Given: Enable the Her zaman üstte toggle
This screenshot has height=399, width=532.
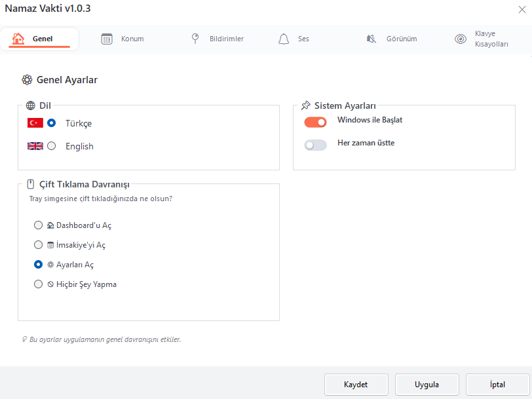Looking at the screenshot, I should pyautogui.click(x=315, y=145).
